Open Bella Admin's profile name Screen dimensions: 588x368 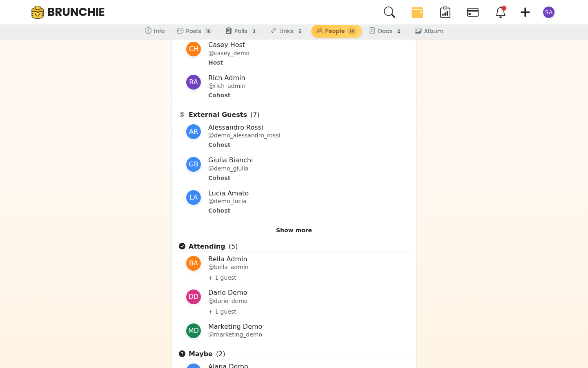pos(227,259)
